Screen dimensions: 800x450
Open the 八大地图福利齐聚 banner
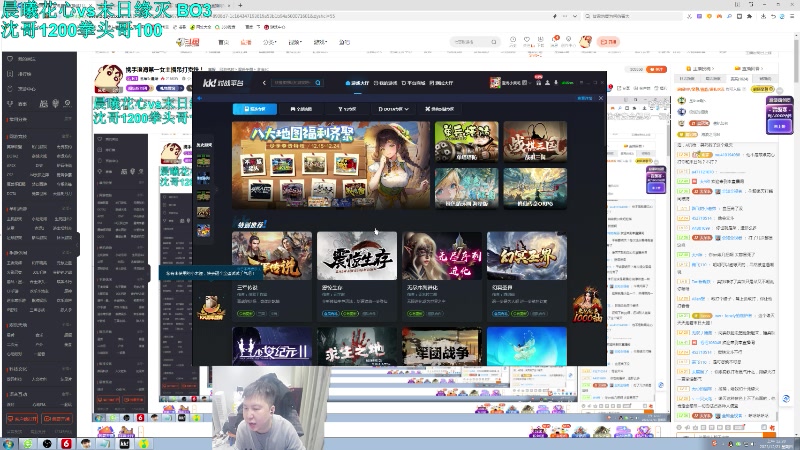point(331,165)
